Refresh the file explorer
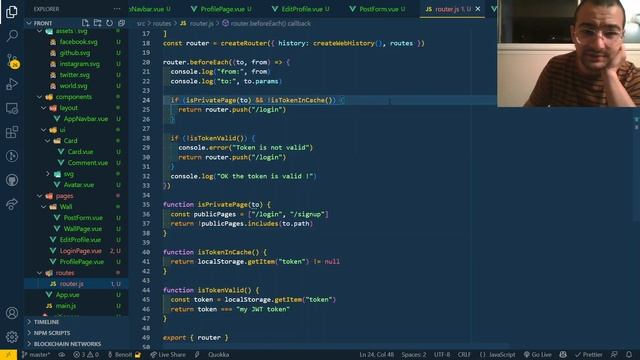 (x=109, y=23)
